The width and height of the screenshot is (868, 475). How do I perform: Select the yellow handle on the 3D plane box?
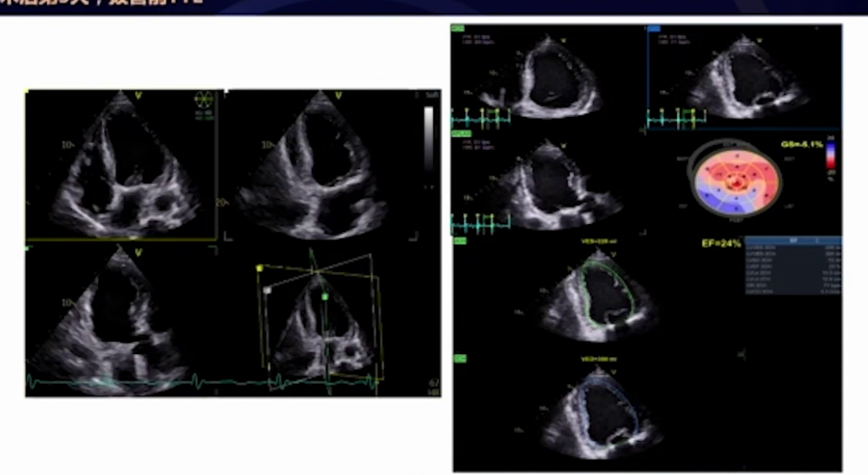tap(260, 268)
